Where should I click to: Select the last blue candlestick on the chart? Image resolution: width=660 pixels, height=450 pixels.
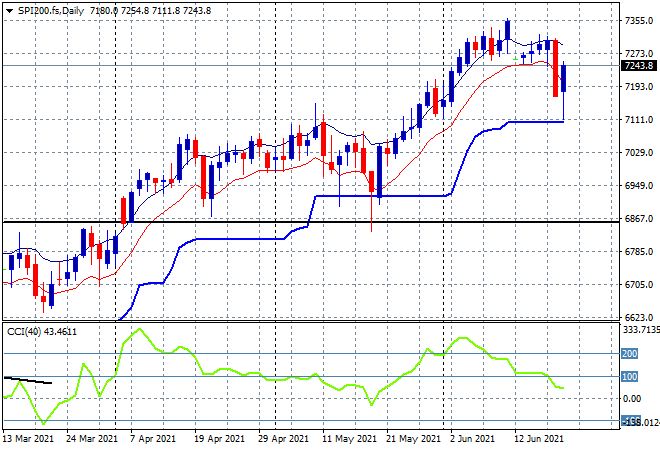563,79
